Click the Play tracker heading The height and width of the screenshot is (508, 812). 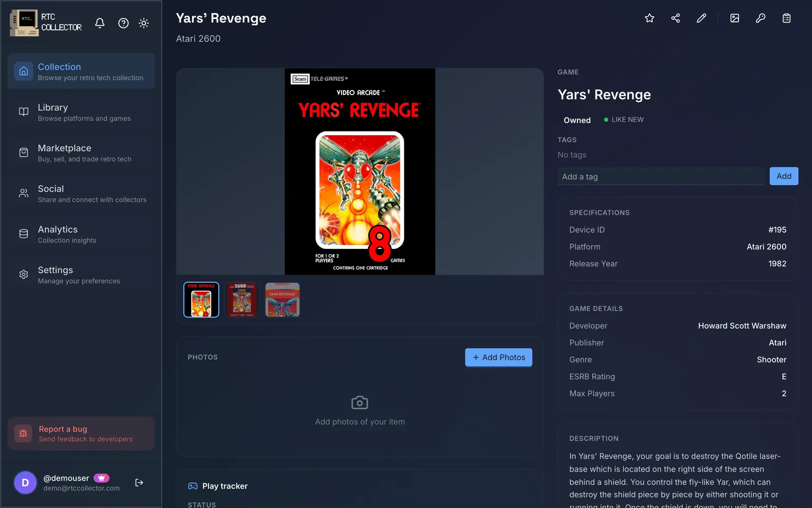point(225,486)
